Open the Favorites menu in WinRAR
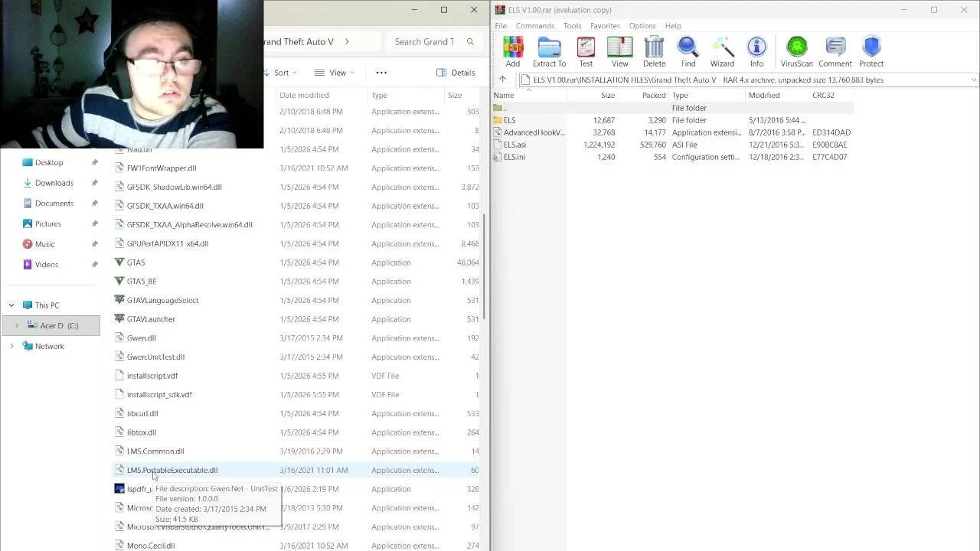The image size is (980, 551). click(605, 26)
